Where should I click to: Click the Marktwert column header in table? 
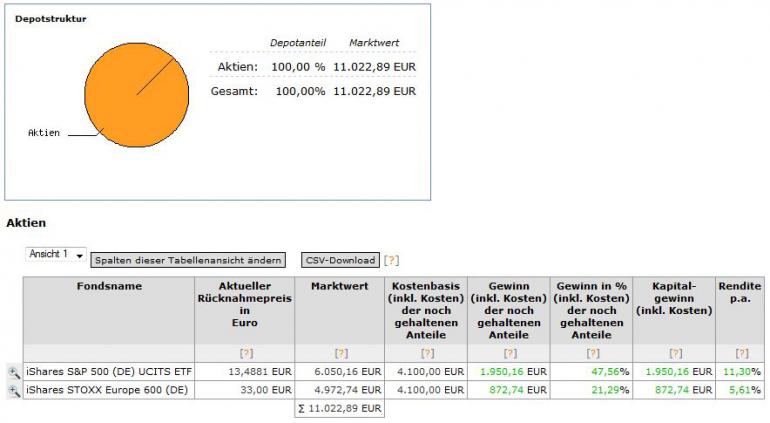click(340, 286)
